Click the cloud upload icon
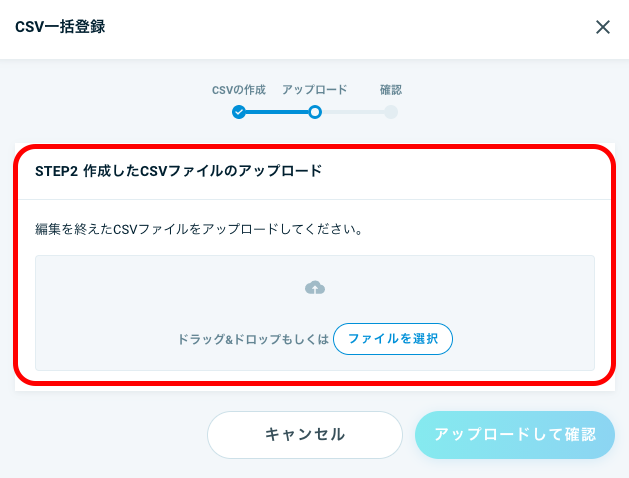 point(315,288)
